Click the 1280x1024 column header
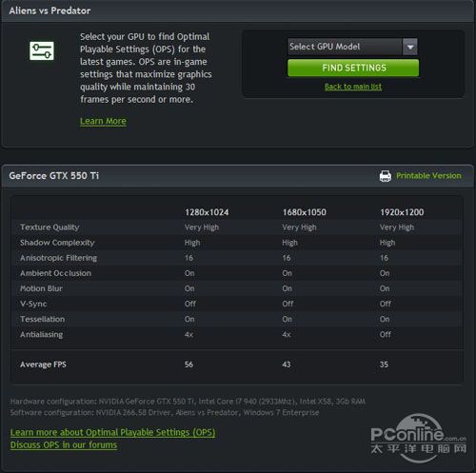 [207, 212]
